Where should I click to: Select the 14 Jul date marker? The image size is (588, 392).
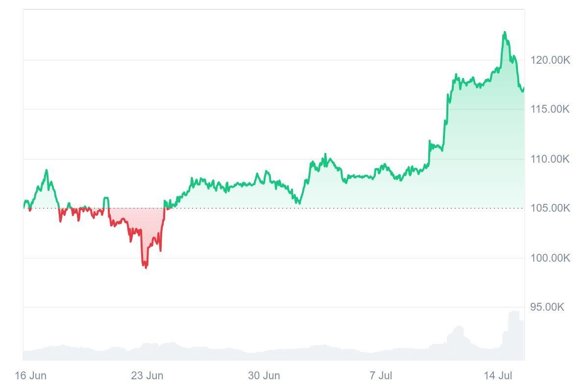pyautogui.click(x=498, y=376)
